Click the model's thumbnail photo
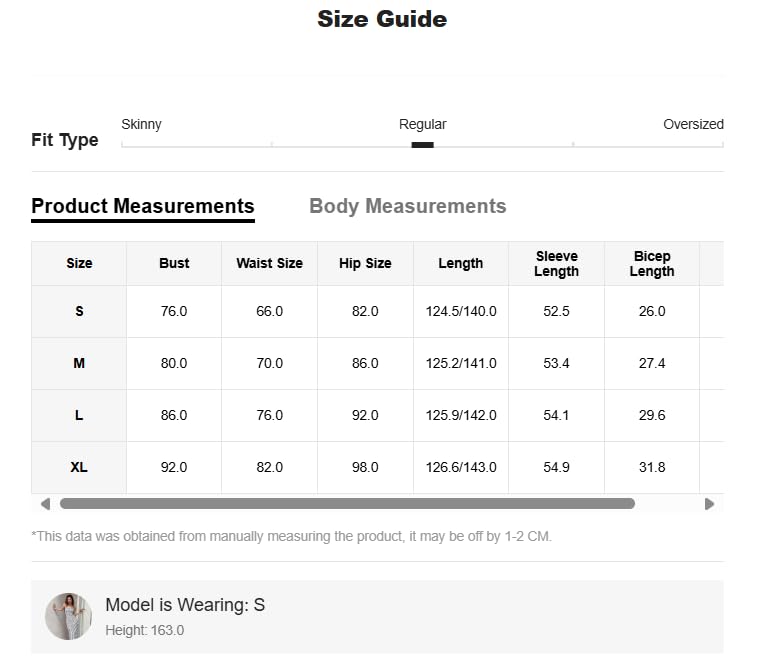 tap(68, 616)
